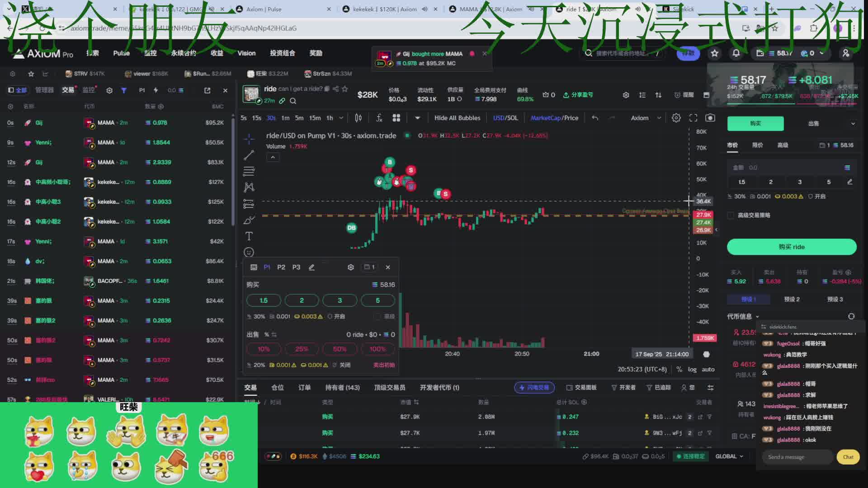The width and height of the screenshot is (868, 488).
Task: Click the Send a message chat field
Action: point(797,457)
